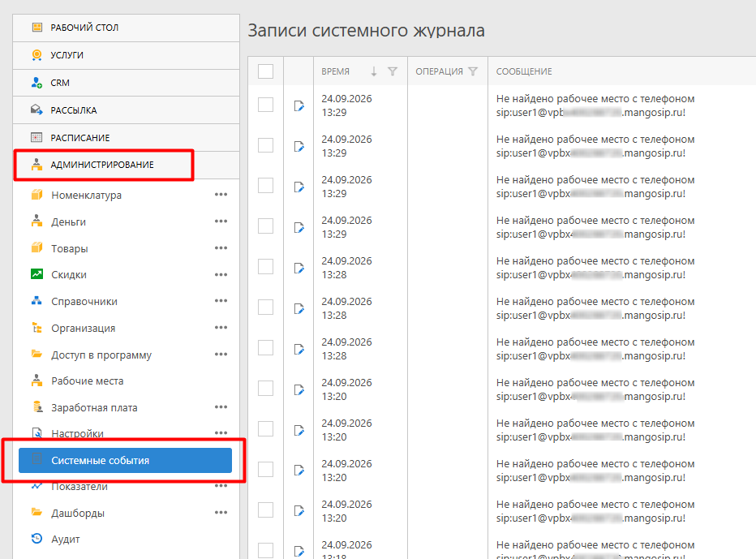Expand the Деньги three-dots menu
This screenshot has width=756, height=559.
[221, 221]
